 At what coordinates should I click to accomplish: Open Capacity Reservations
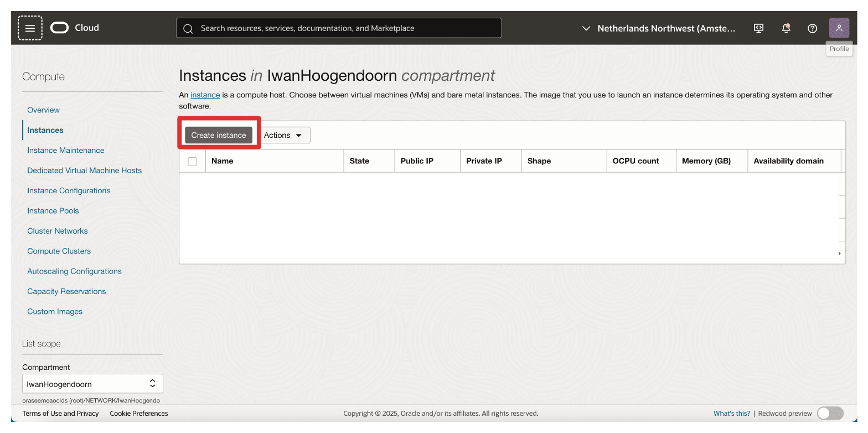click(66, 291)
